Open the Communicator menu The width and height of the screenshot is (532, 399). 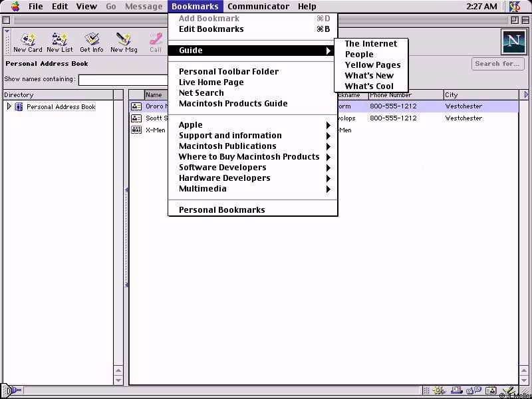point(258,7)
